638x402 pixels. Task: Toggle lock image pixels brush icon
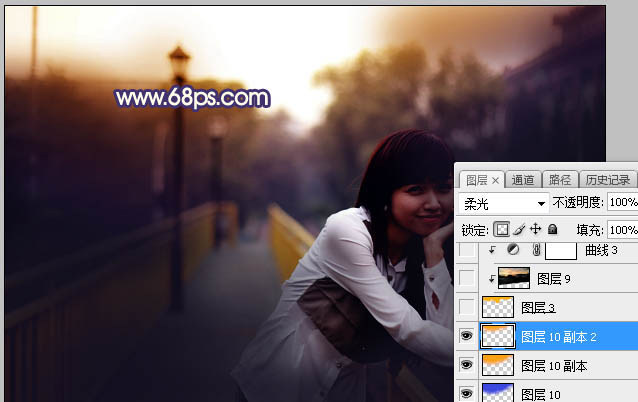[x=519, y=229]
